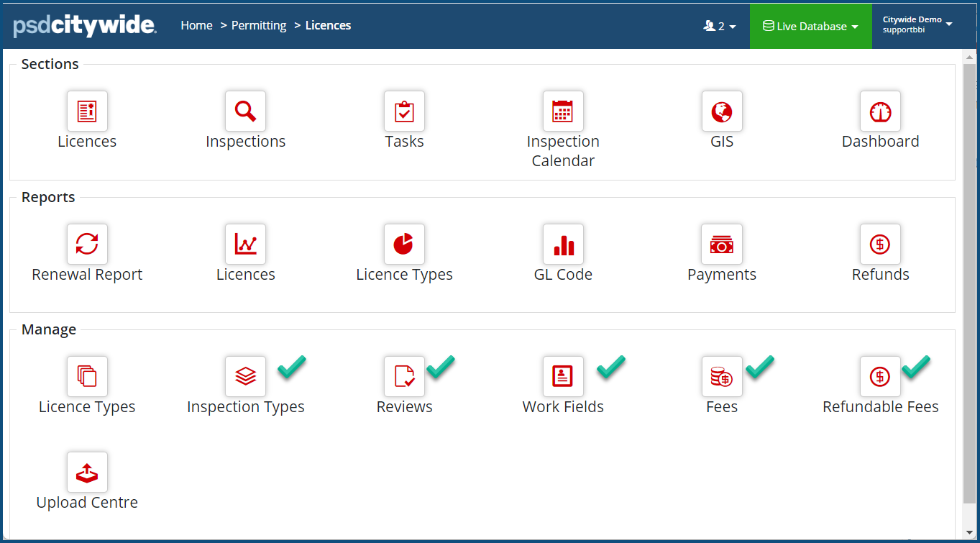Open the Licences section icon
Screen dimensions: 980x543
click(87, 111)
